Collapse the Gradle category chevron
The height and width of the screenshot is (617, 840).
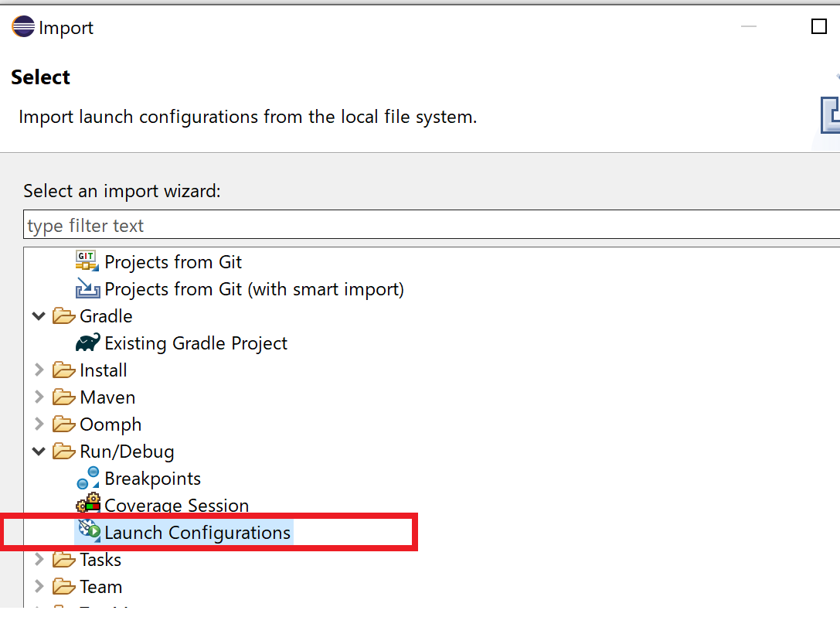pos(38,315)
